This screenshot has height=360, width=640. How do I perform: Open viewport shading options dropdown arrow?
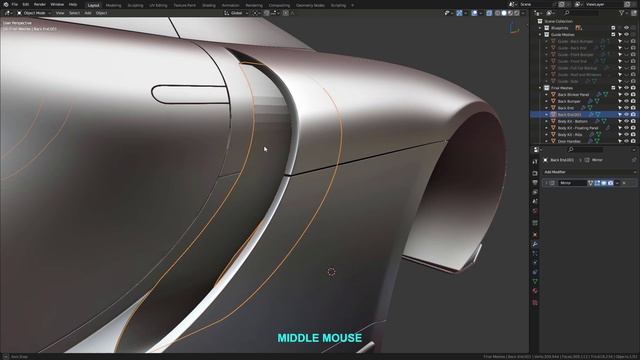[x=523, y=13]
